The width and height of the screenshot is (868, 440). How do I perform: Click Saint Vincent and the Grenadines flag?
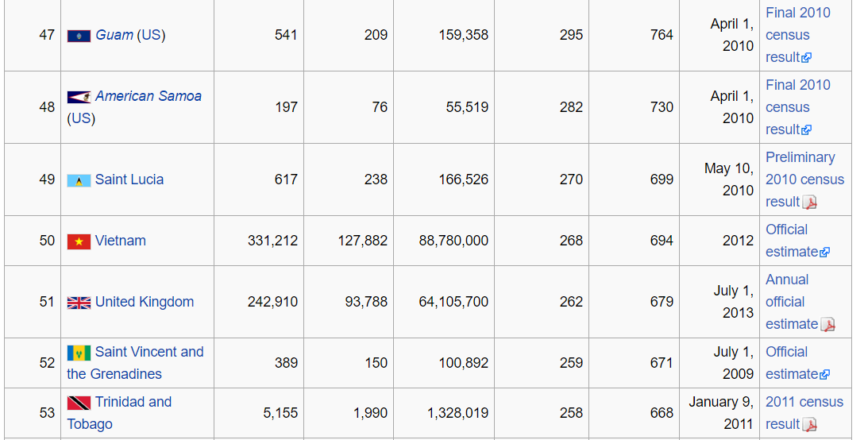(x=79, y=353)
